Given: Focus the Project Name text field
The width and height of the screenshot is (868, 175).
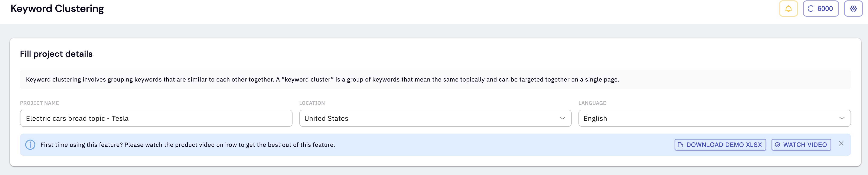Looking at the screenshot, I should tap(156, 118).
